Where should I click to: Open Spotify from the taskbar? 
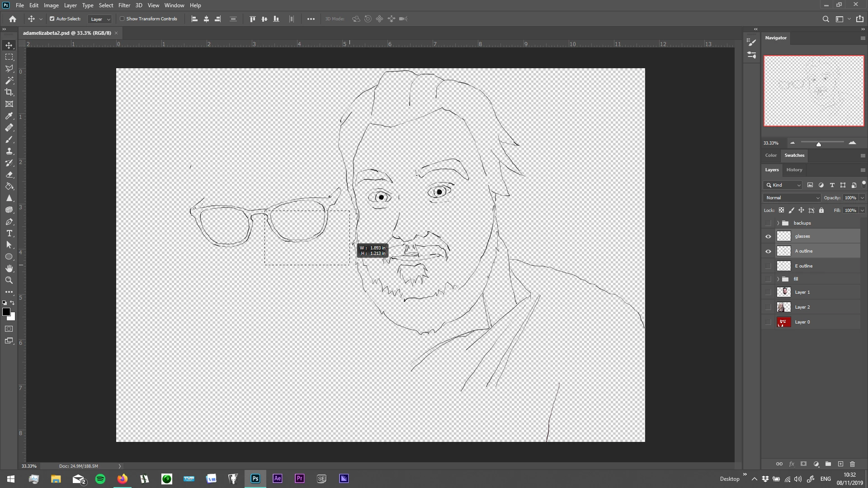tap(100, 479)
